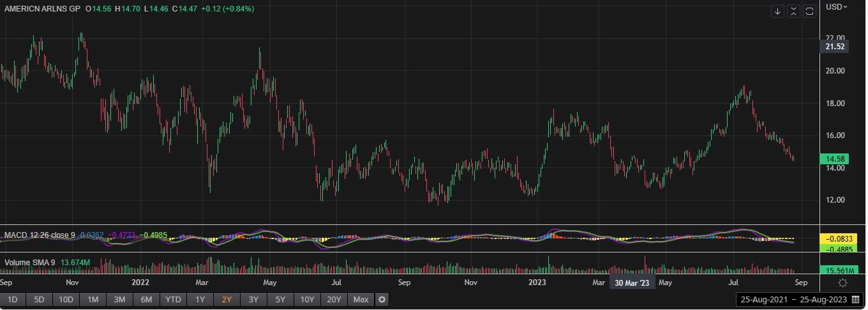Click the price axis settings icon
868x310 pixels.
pyautogui.click(x=842, y=283)
